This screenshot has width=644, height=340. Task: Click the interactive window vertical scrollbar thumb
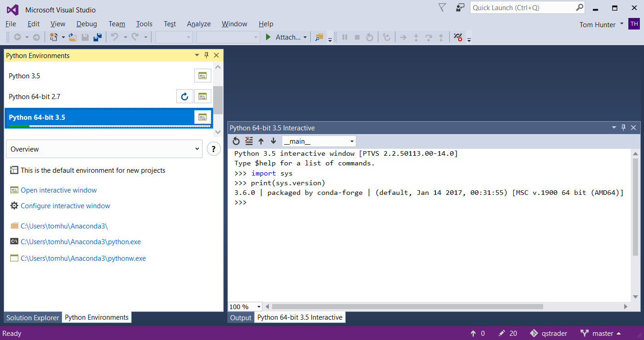(636, 207)
